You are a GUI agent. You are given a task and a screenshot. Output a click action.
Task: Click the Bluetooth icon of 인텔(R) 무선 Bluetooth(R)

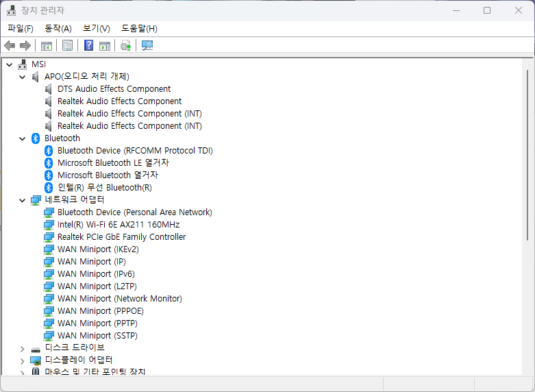[49, 188]
